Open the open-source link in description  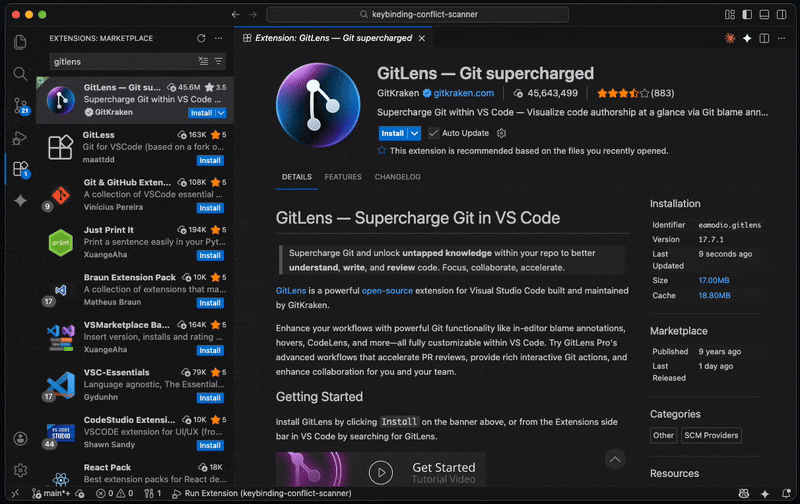[x=387, y=291]
